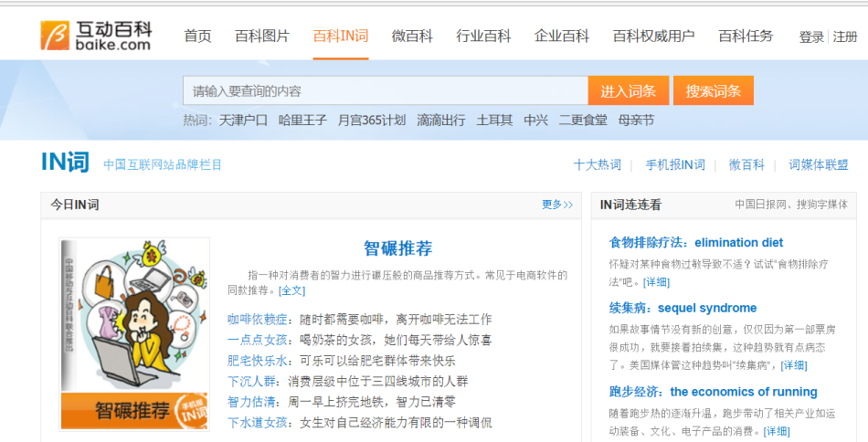The width and height of the screenshot is (868, 442).
Task: Go to the 首页 navigation item
Action: pyautogui.click(x=197, y=37)
